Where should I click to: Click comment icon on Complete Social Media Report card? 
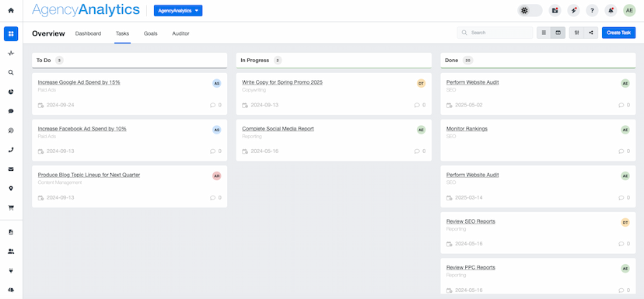click(417, 151)
